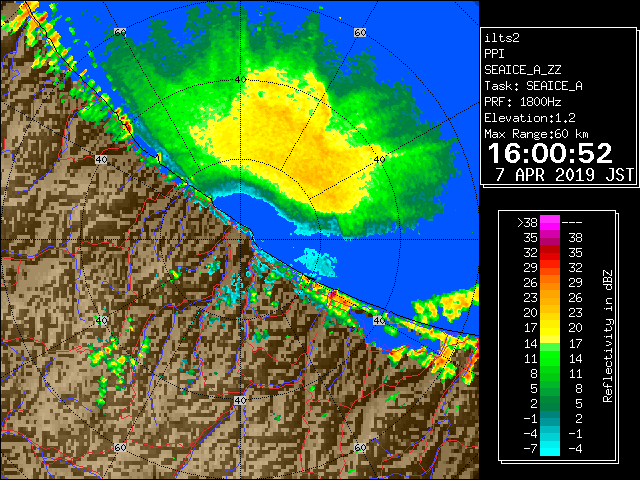Select the date "7 APR 2019 JST"
Screen dimensions: 640x480
(564, 175)
